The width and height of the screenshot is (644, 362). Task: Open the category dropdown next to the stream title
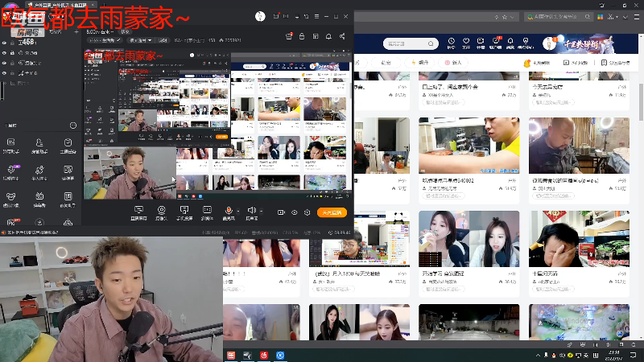[141, 40]
